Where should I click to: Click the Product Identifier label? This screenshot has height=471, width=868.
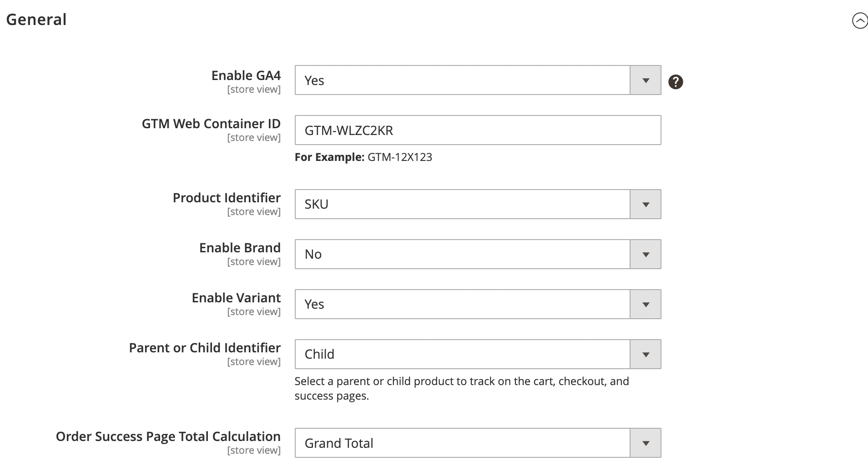(227, 198)
